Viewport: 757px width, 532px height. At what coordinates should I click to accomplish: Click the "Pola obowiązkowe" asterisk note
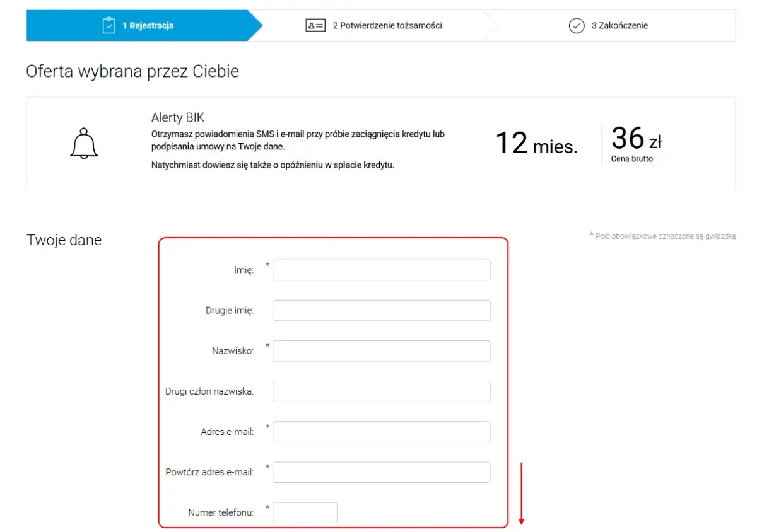click(x=663, y=236)
